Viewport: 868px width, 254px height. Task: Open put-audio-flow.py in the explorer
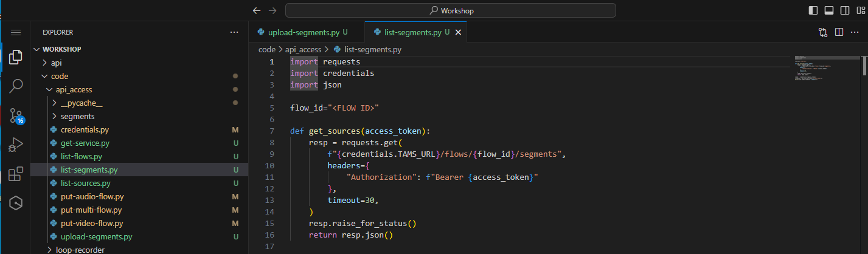[139, 196]
